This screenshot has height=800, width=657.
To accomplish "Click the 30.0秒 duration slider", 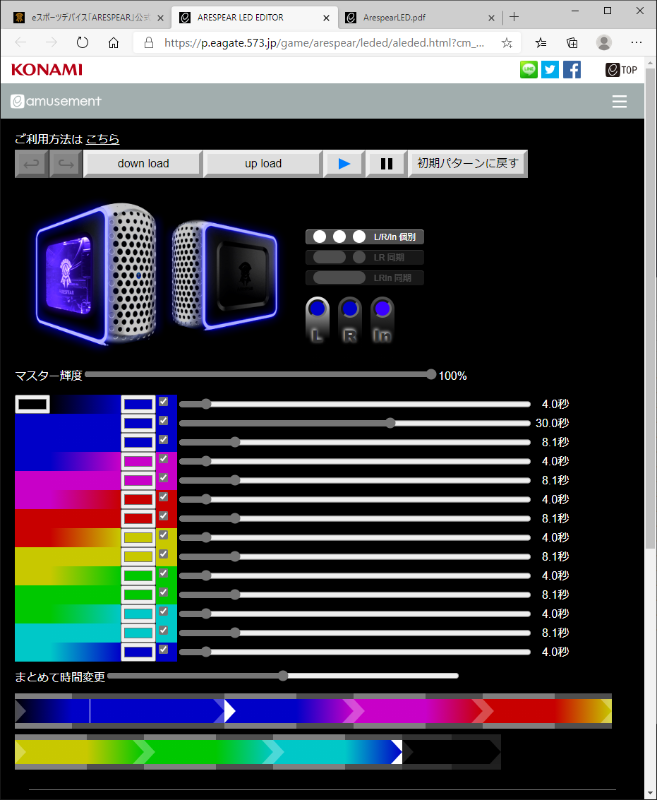I will click(355, 423).
